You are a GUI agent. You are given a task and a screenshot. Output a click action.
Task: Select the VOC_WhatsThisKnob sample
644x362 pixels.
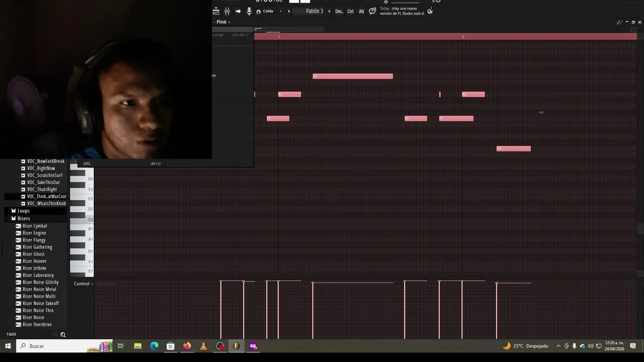coord(43,204)
